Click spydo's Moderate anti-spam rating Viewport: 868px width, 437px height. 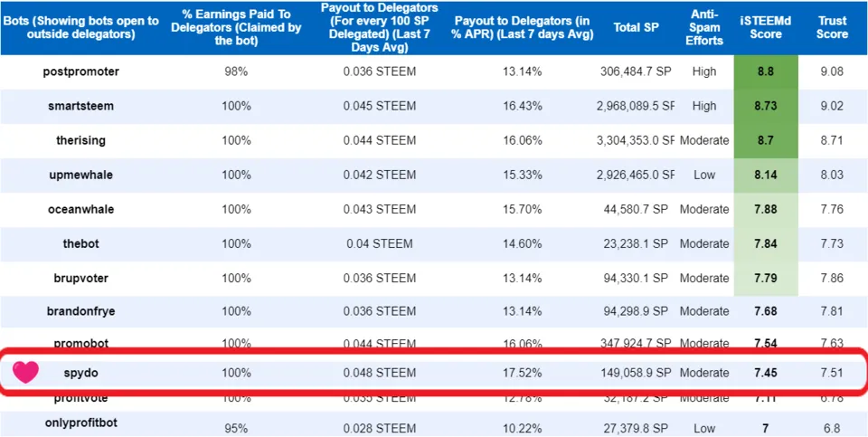(704, 373)
